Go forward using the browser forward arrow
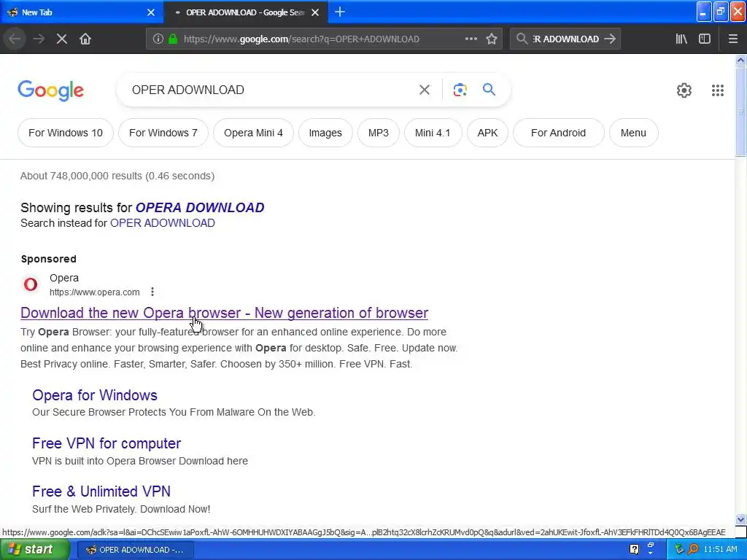Screen dimensions: 747x560 [x=39, y=39]
